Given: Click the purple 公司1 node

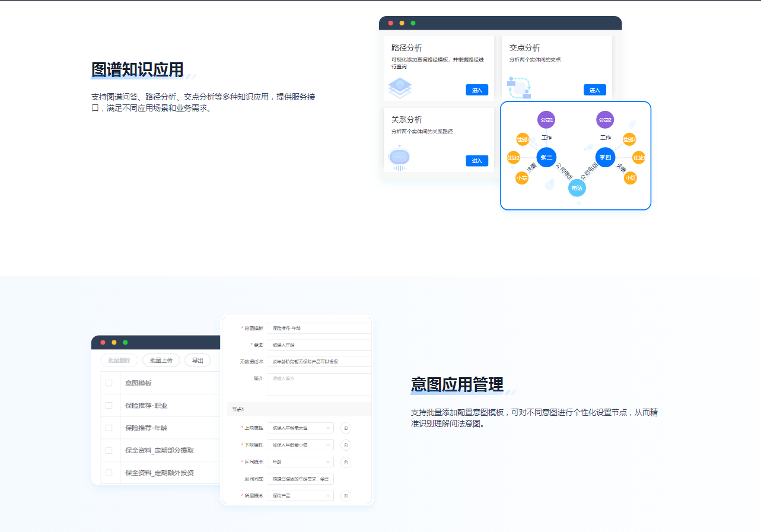Looking at the screenshot, I should tap(546, 120).
